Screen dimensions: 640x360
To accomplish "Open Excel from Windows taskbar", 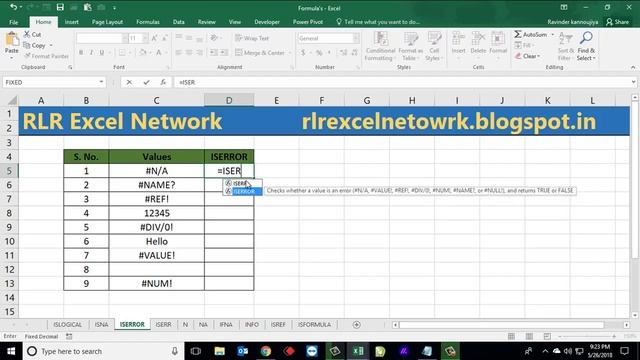I will coord(358,351).
